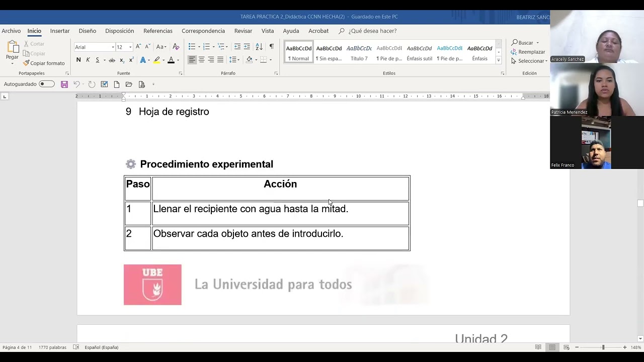Click the purple save diskette icon
The height and width of the screenshot is (362, 644).
[64, 84]
